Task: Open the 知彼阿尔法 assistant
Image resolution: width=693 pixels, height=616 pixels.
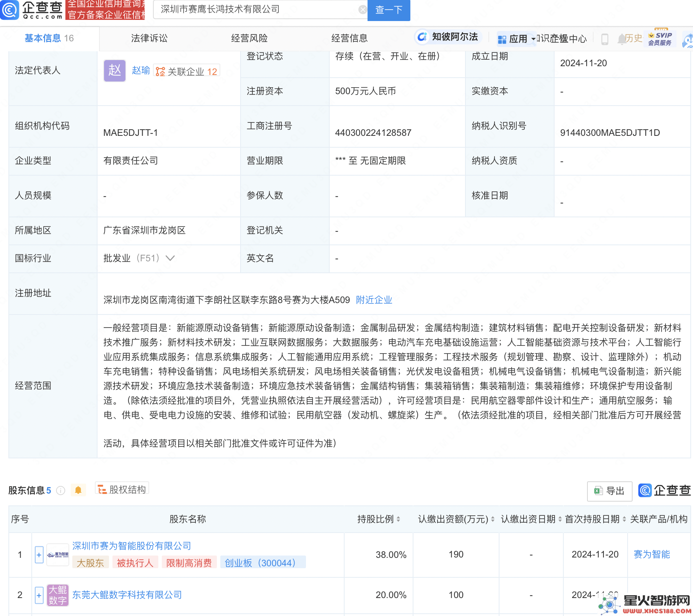Action: [x=448, y=37]
